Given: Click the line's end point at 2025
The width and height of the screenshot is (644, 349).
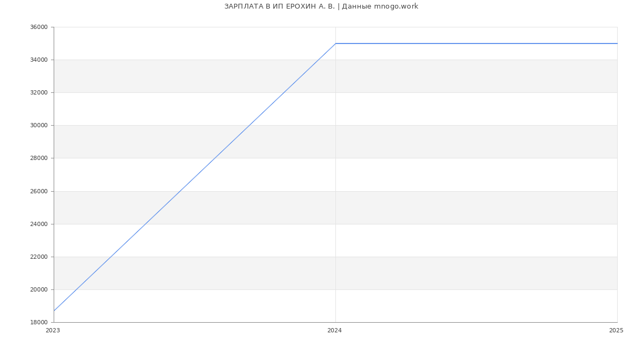Looking at the screenshot, I should click(x=617, y=43).
